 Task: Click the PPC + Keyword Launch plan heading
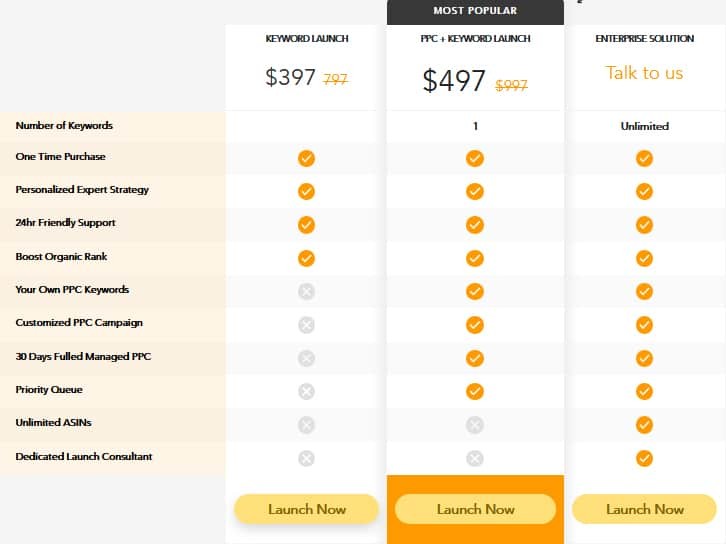click(x=476, y=38)
